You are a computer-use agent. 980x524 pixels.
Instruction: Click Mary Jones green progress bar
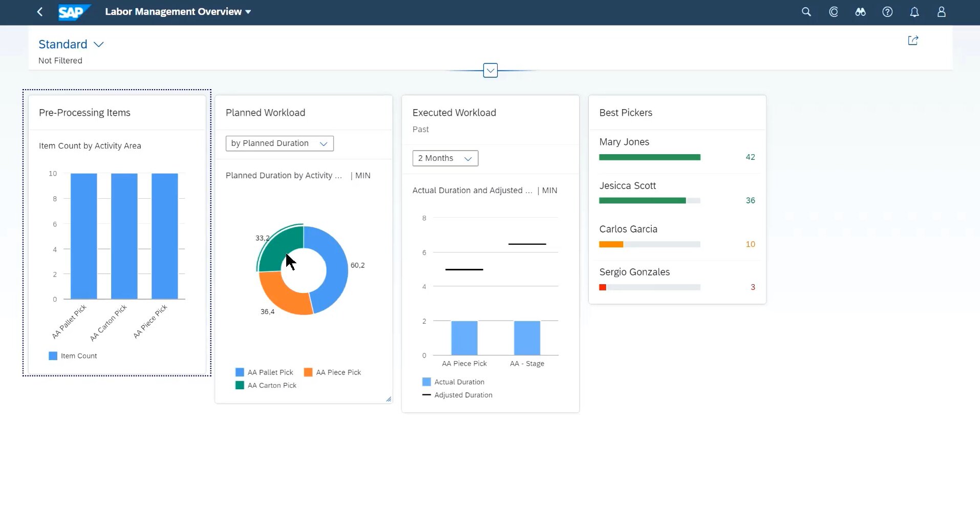649,157
